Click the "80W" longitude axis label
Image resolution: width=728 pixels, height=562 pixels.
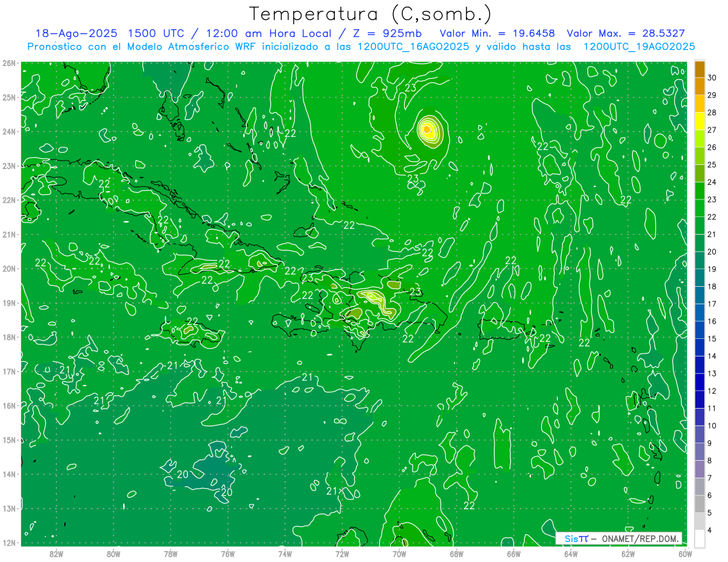[113, 554]
